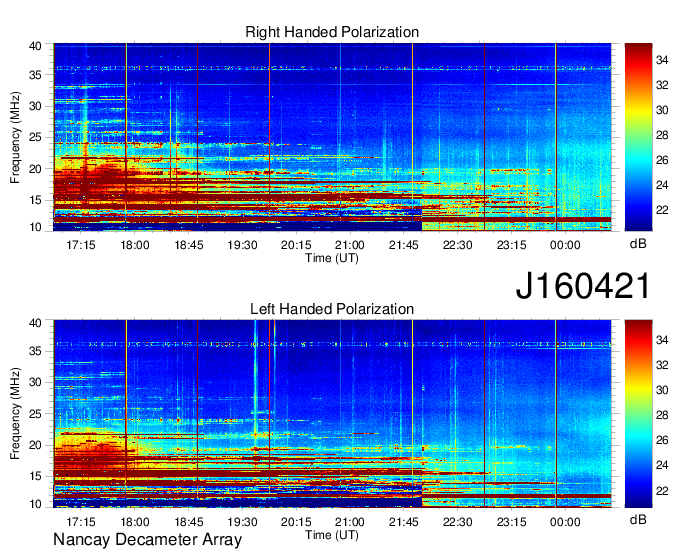Click the 'Frequency (MHz)' axis label of the right-handed plot
Image resolution: width=680 pixels, height=552 pixels.
15,137
